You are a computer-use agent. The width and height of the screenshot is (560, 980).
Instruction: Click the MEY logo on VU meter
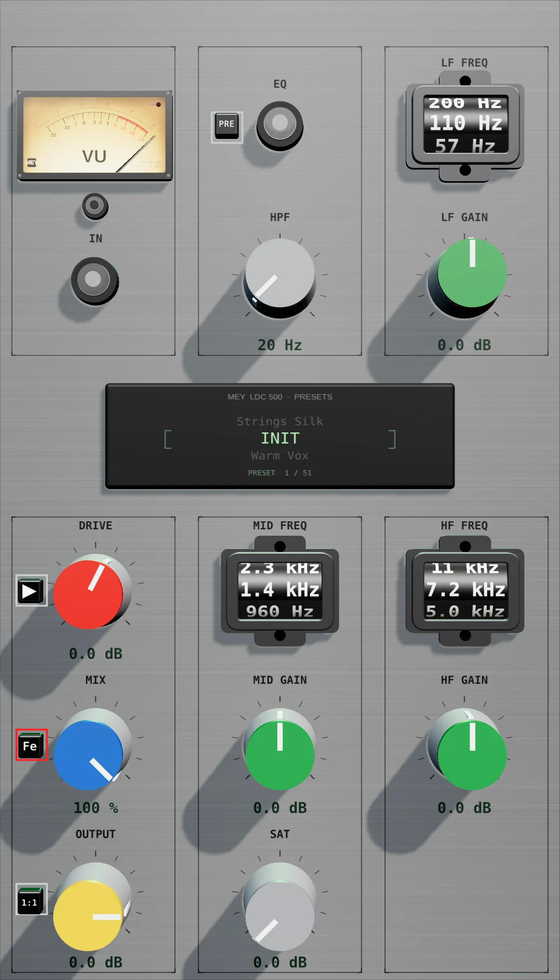[x=31, y=162]
